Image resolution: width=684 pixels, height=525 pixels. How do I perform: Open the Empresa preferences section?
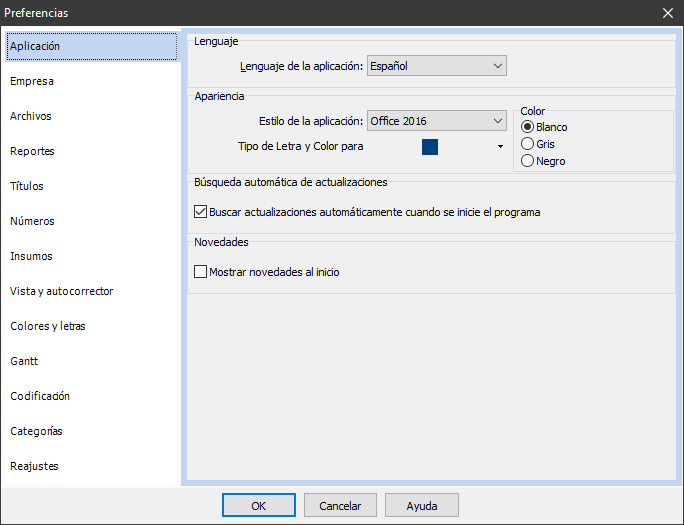(x=32, y=81)
